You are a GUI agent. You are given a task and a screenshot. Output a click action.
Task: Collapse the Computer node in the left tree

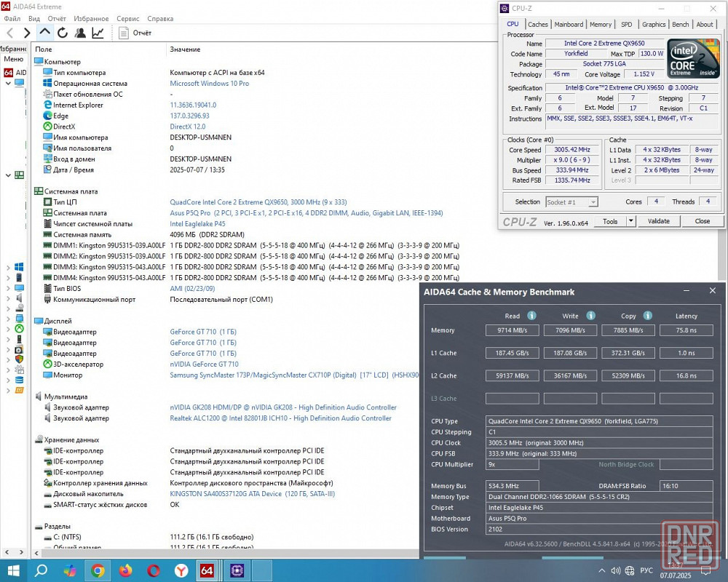click(x=8, y=84)
